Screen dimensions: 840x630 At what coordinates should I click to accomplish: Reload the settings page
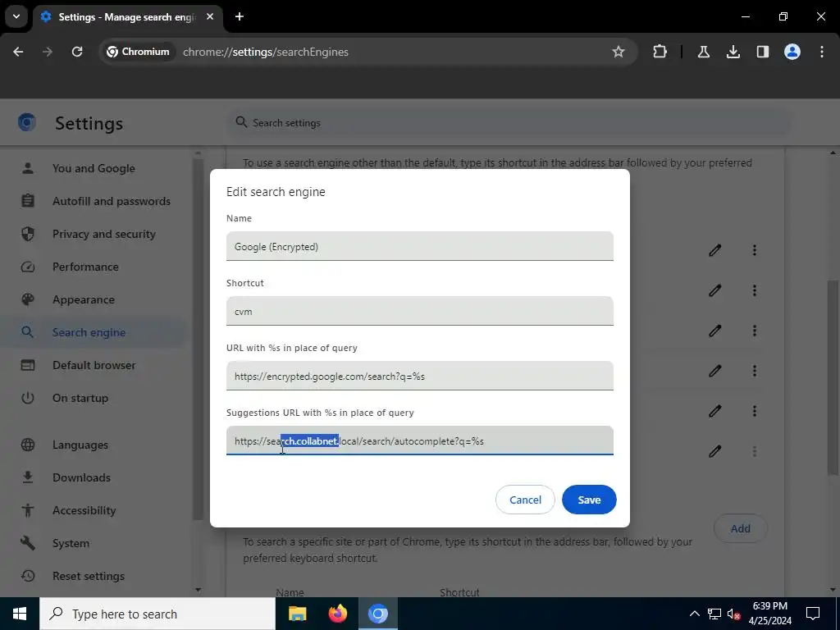coord(77,52)
